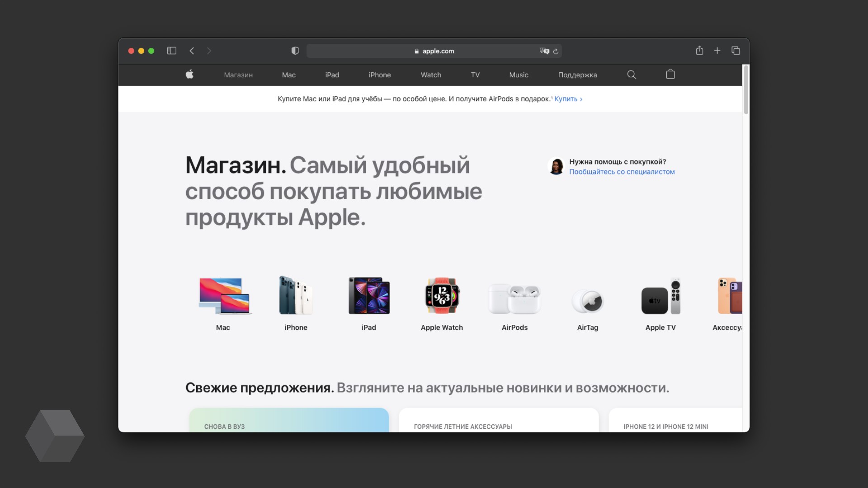Open the Магазин nav item
868x488 pixels.
(x=238, y=75)
